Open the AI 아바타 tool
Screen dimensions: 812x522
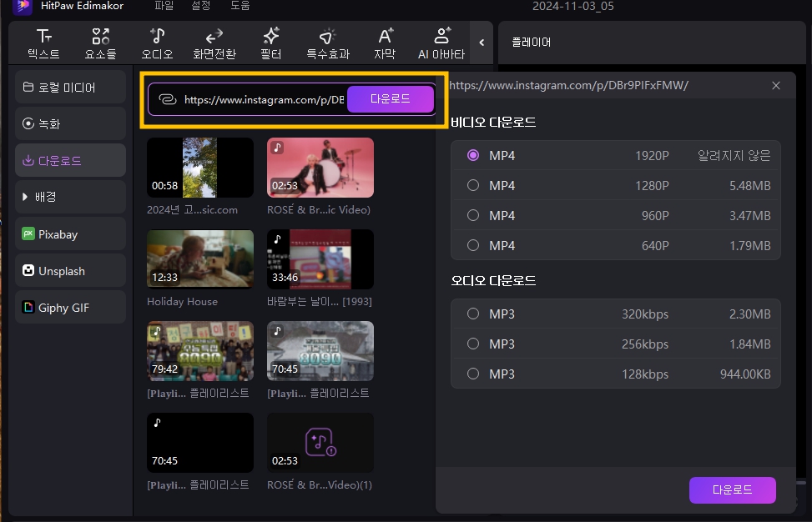[x=441, y=44]
